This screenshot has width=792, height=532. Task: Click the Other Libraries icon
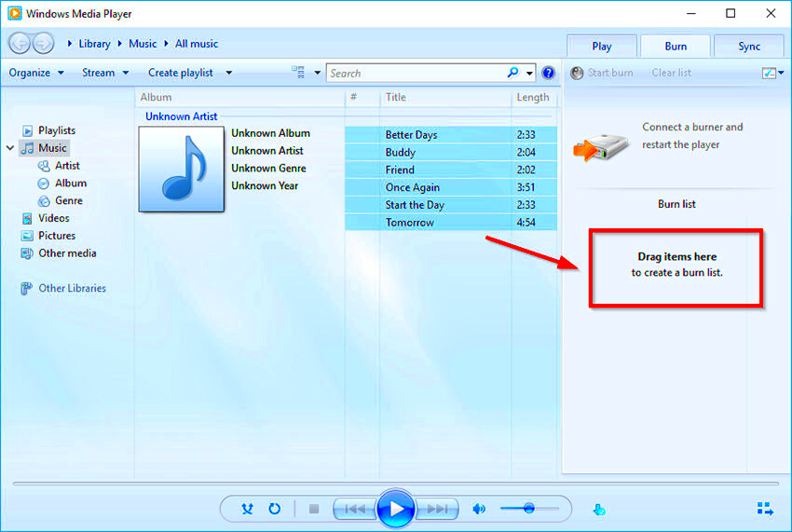click(x=26, y=289)
